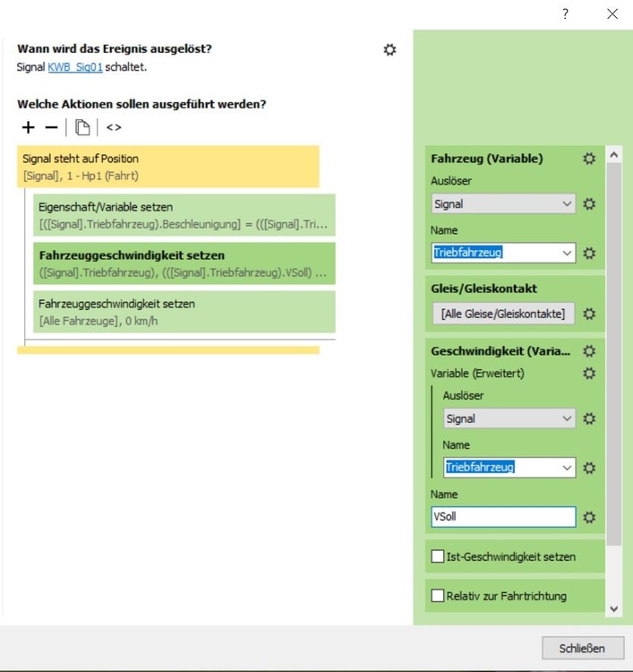Viewport: 633px width, 672px height.
Task: Click gear next to Fahrzeug (Variable) header
Action: click(x=588, y=159)
